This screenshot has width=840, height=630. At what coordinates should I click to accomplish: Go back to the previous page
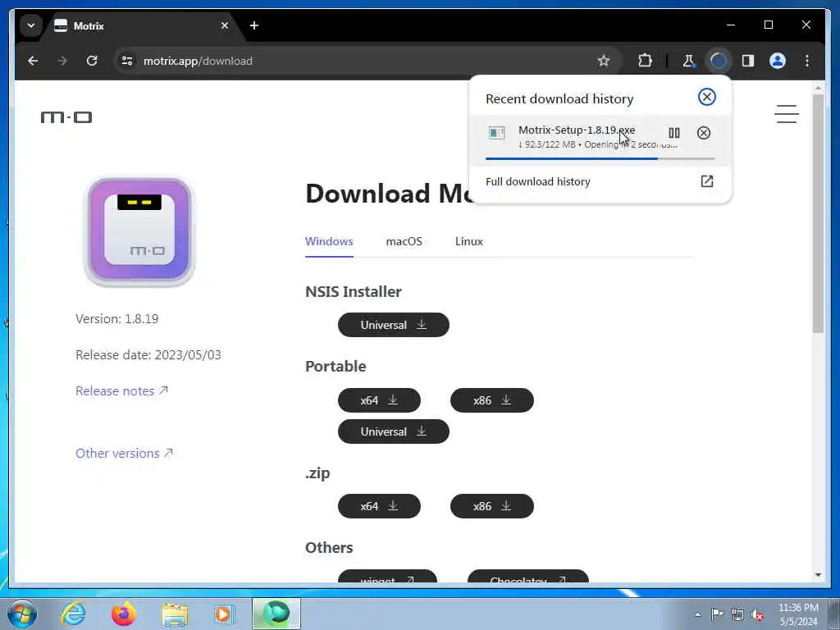click(33, 61)
